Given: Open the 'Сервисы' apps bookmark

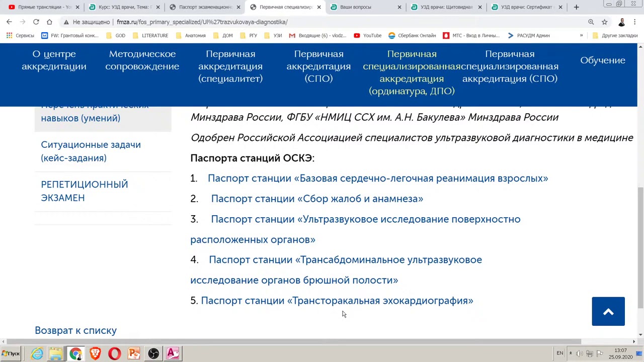Looking at the screenshot, I should [20, 35].
